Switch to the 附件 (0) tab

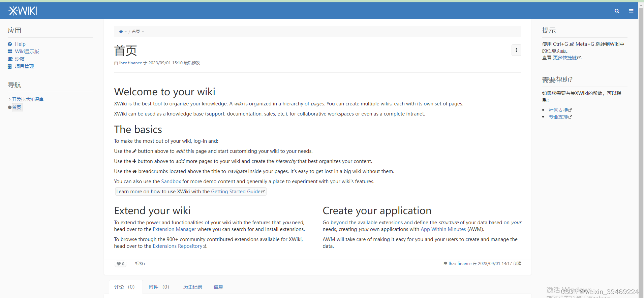coord(159,287)
